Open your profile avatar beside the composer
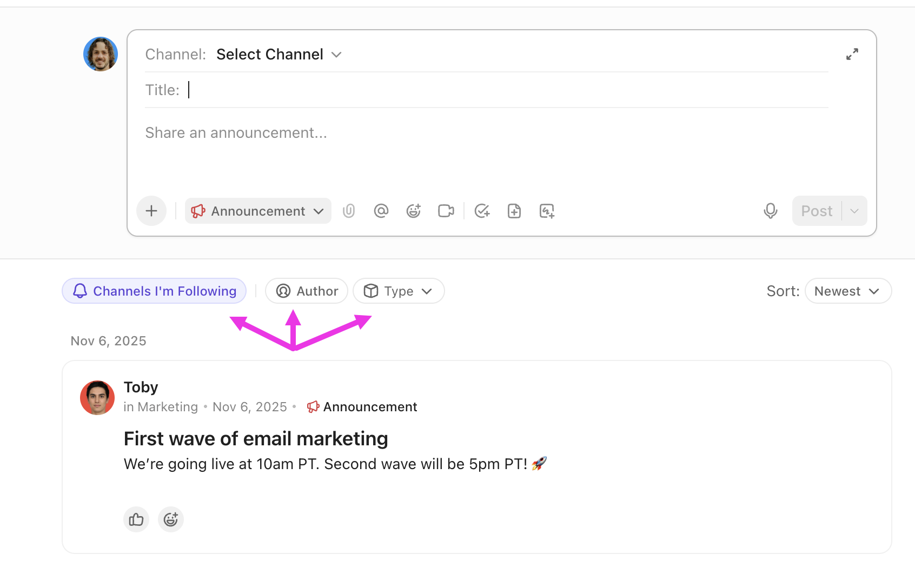This screenshot has width=915, height=588. 101,54
